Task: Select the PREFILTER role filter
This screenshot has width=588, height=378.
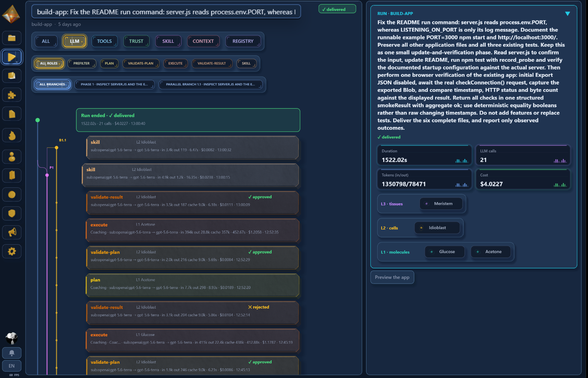Action: (x=81, y=63)
